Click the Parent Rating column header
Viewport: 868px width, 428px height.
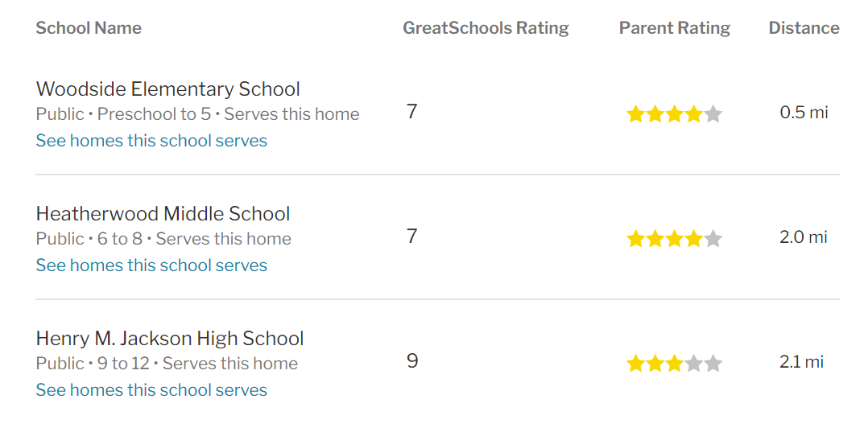(x=675, y=27)
